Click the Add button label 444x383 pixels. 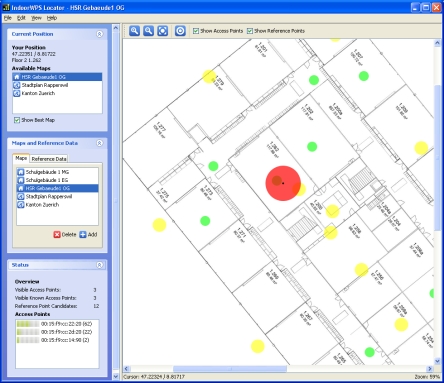(x=92, y=235)
